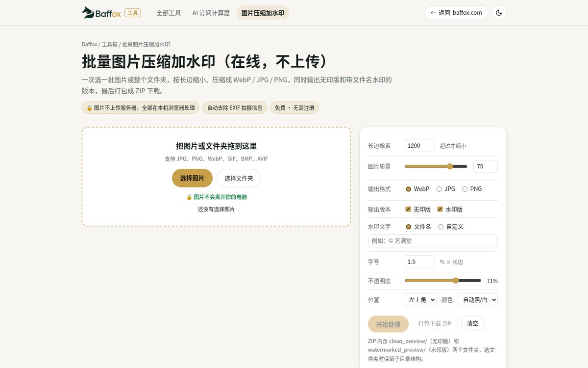
Task: Click 清空 button
Action: [472, 323]
